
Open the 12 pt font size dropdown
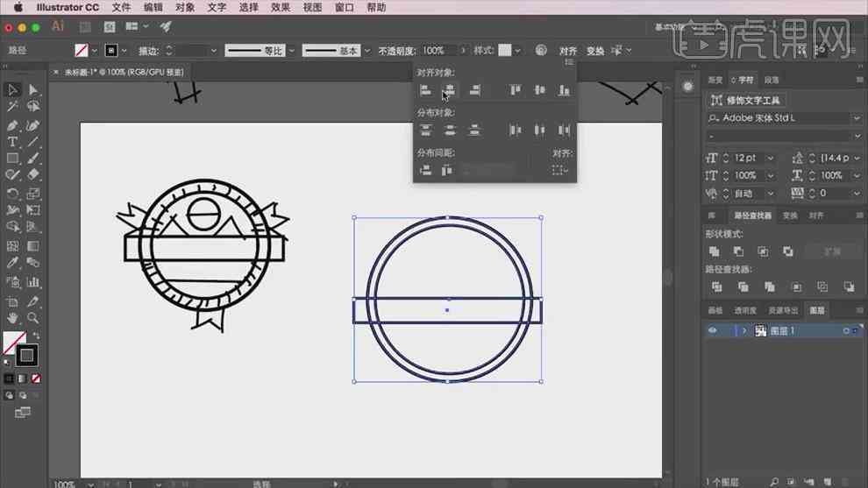point(770,159)
